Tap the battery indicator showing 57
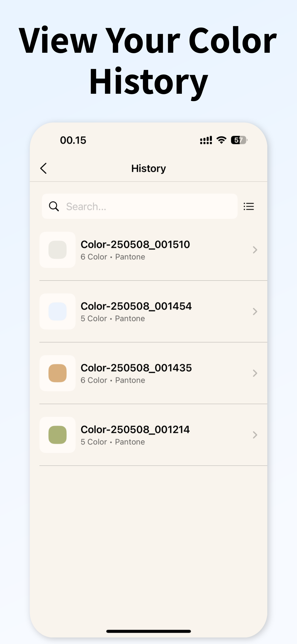The width and height of the screenshot is (297, 644). [x=239, y=140]
